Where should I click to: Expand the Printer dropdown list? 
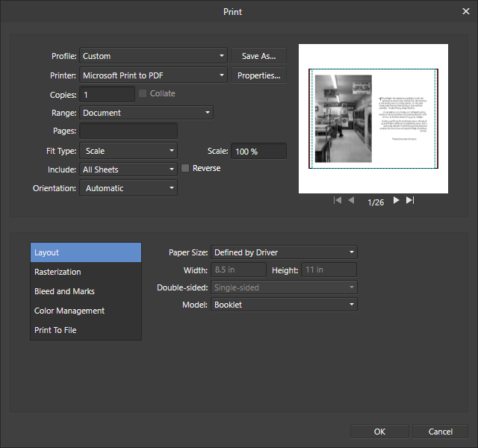point(153,75)
